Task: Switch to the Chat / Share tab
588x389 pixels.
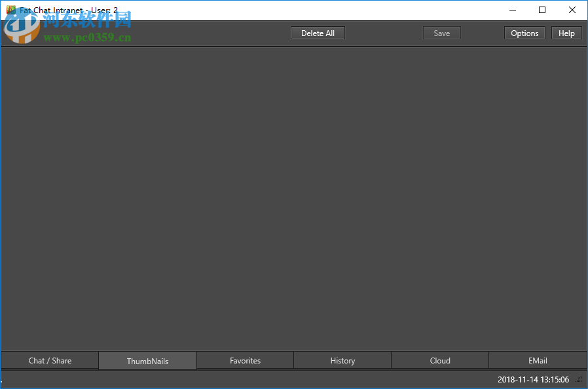Action: pos(50,360)
